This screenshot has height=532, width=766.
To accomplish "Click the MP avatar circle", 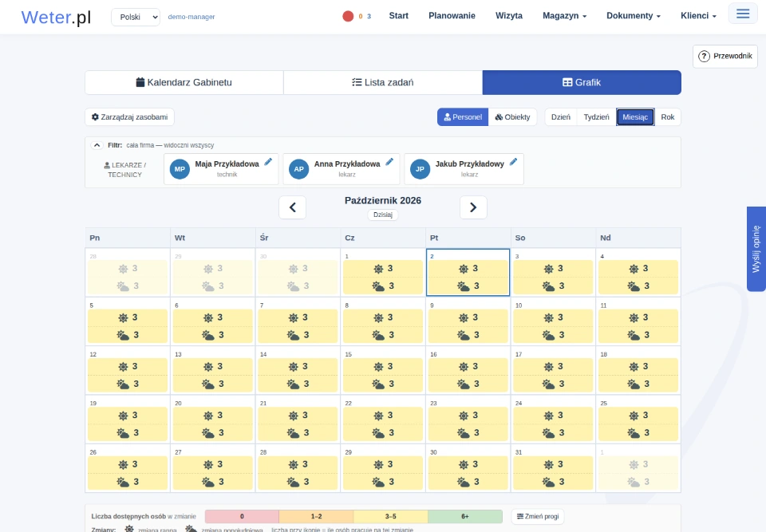I will tap(180, 169).
